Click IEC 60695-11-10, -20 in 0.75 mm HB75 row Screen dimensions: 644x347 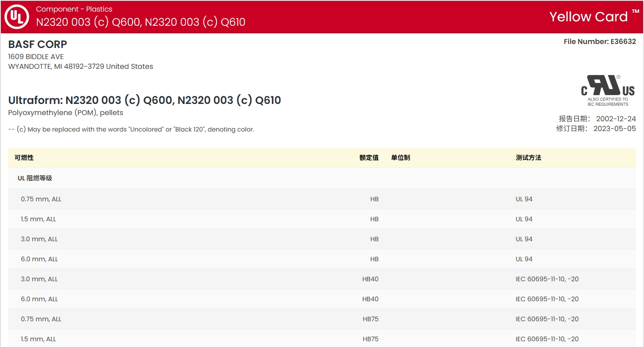click(x=547, y=319)
